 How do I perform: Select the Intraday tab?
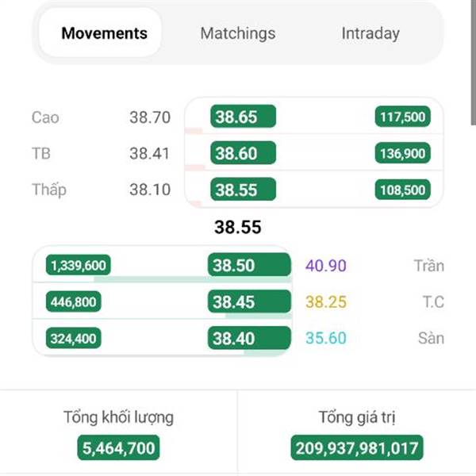pyautogui.click(x=370, y=33)
